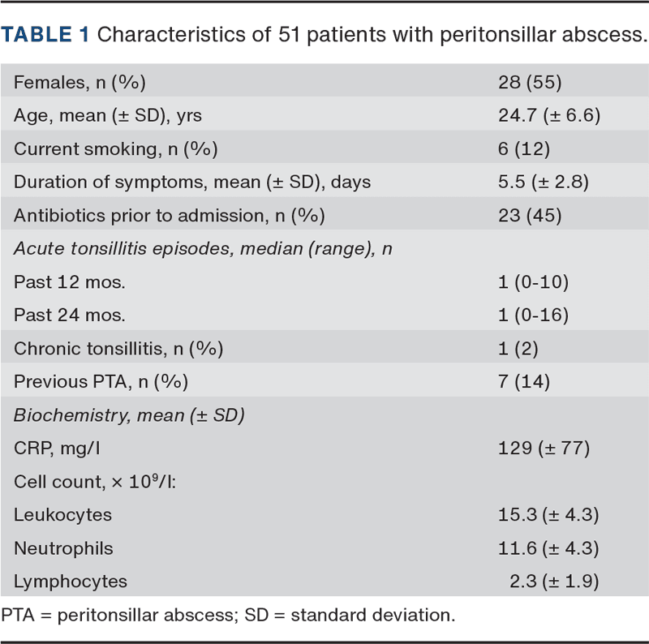
Task: Click the Acute tonsillitis episodes italic heading
Action: click(203, 248)
